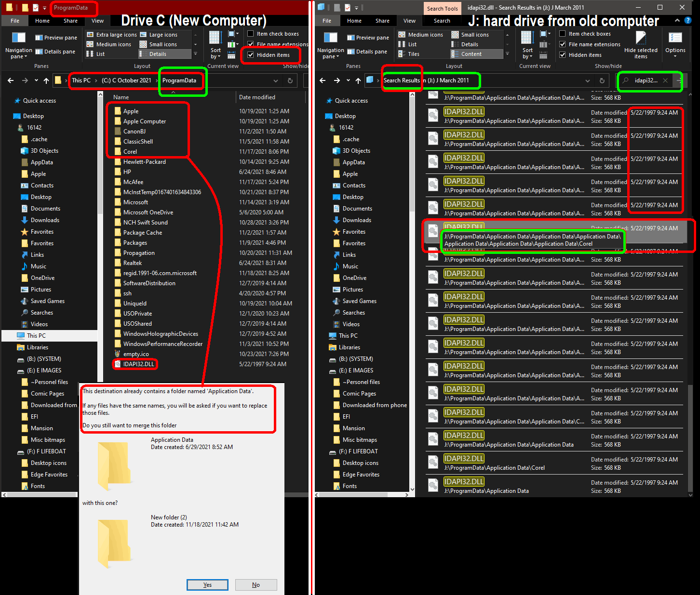Image resolution: width=700 pixels, height=595 pixels.
Task: Open the address bar history dropdown
Action: click(276, 80)
